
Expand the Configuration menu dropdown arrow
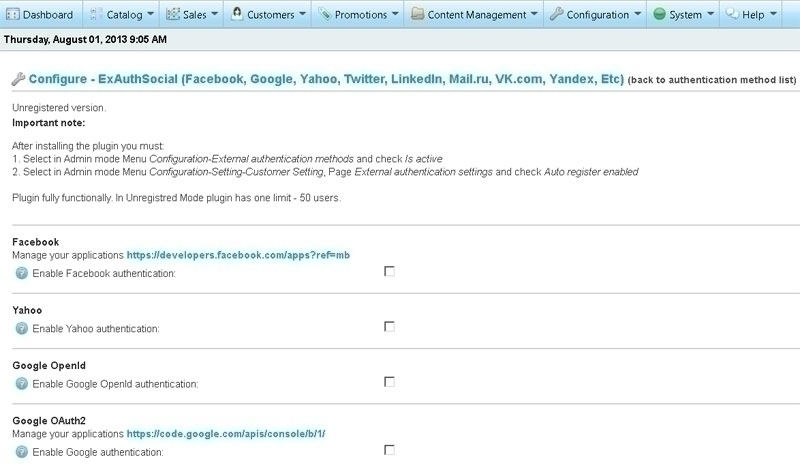click(x=638, y=14)
